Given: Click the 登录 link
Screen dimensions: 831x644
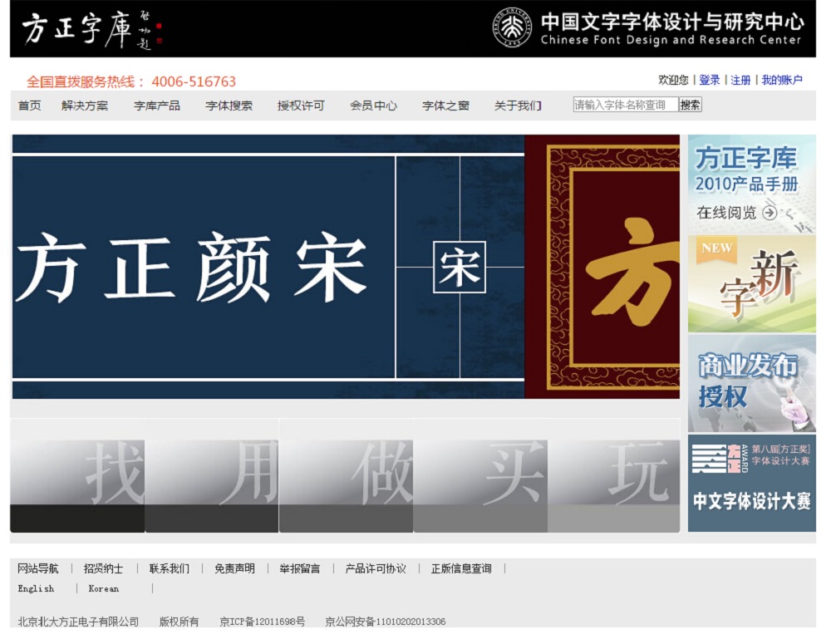Looking at the screenshot, I should coord(709,80).
